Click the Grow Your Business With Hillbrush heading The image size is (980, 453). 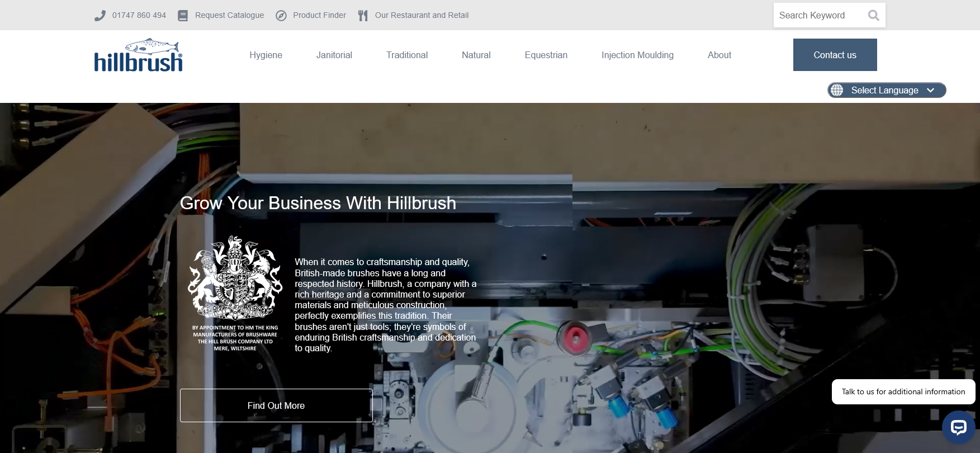click(x=318, y=203)
